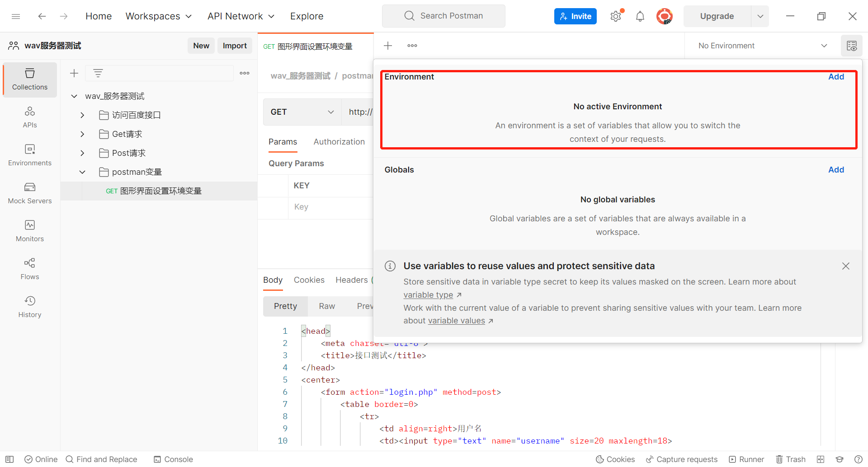Viewport: 868px width, 467px height.
Task: Open the settings gear icon
Action: pos(616,16)
